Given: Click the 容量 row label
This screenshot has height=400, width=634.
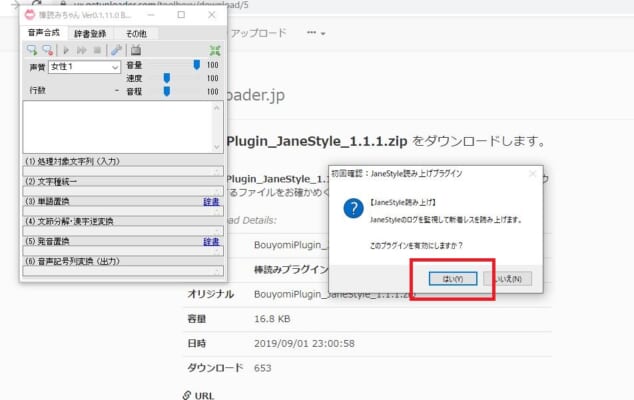Looking at the screenshot, I should pyautogui.click(x=197, y=319).
